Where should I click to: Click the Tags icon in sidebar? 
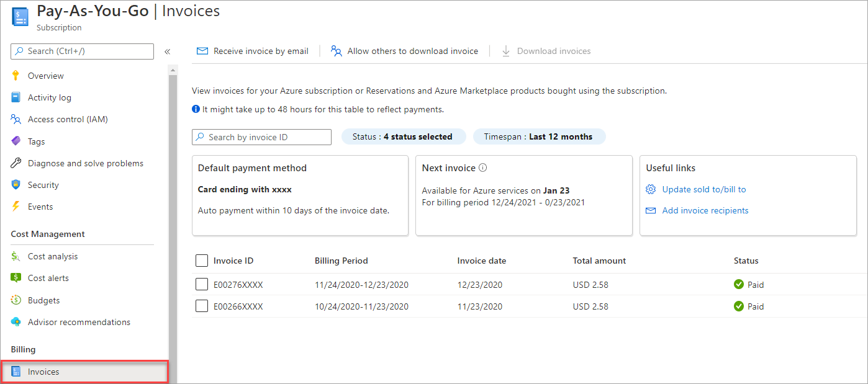pyautogui.click(x=16, y=141)
